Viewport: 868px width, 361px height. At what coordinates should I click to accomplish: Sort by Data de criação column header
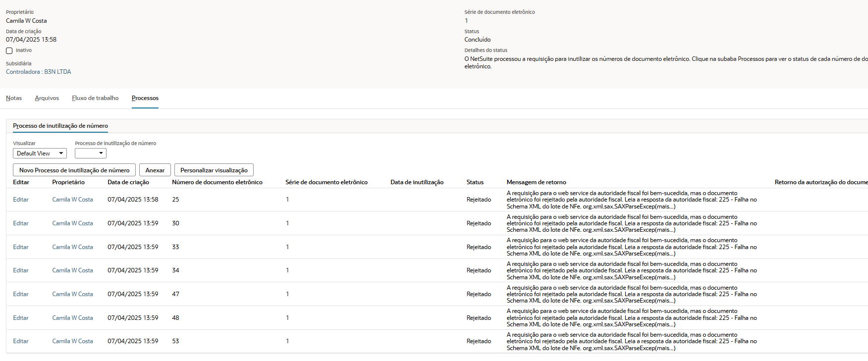tap(128, 182)
